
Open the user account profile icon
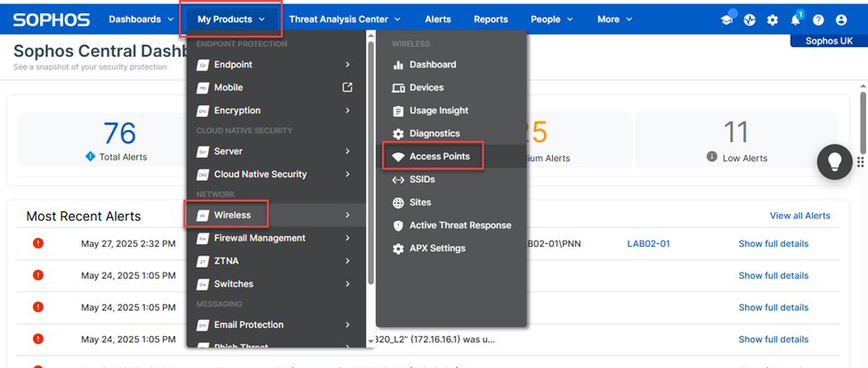[x=841, y=20]
